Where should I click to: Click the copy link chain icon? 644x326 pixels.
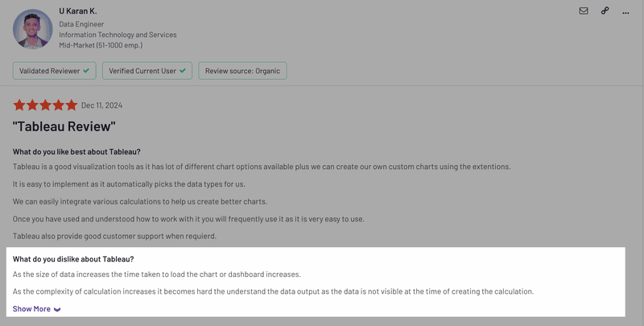605,11
